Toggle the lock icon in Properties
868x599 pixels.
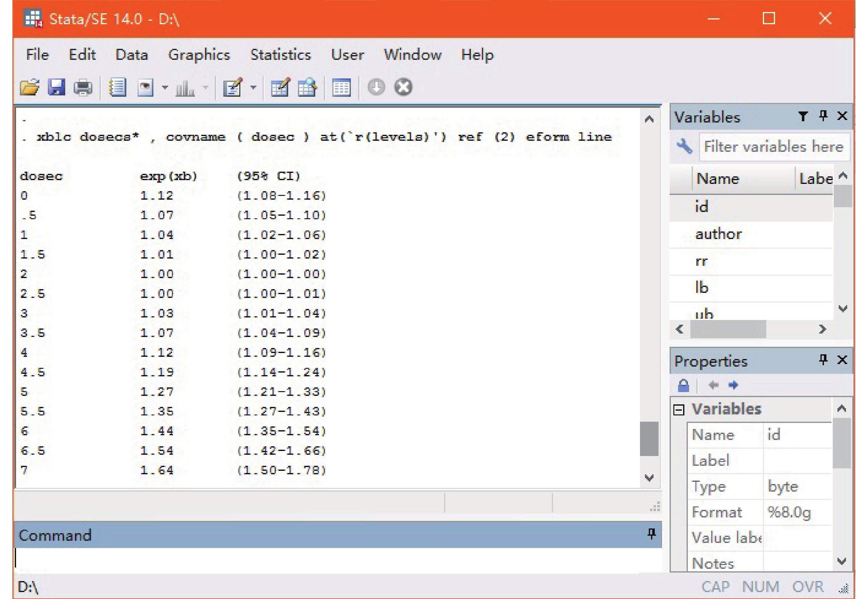tap(683, 385)
